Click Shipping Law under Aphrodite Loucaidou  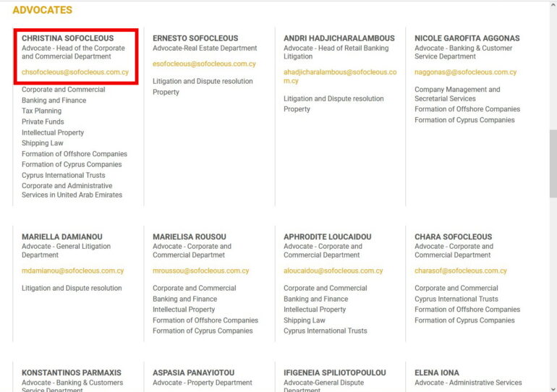click(x=305, y=320)
